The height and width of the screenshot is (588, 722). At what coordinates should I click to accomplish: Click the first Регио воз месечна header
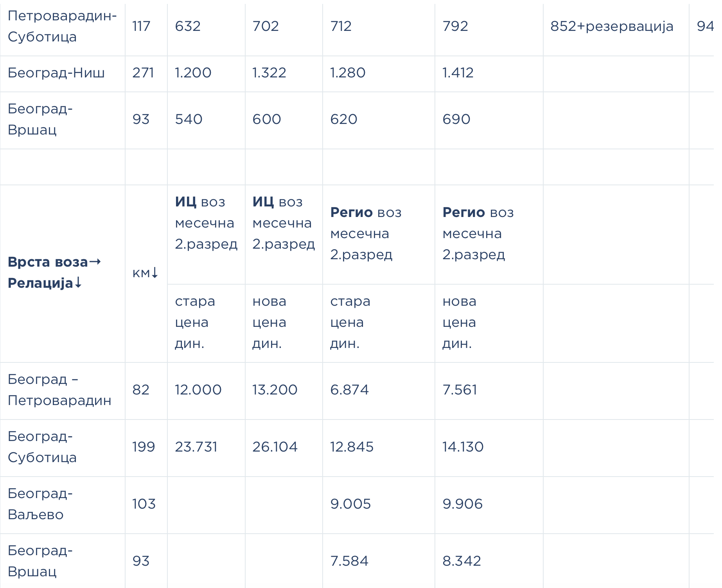point(379,234)
